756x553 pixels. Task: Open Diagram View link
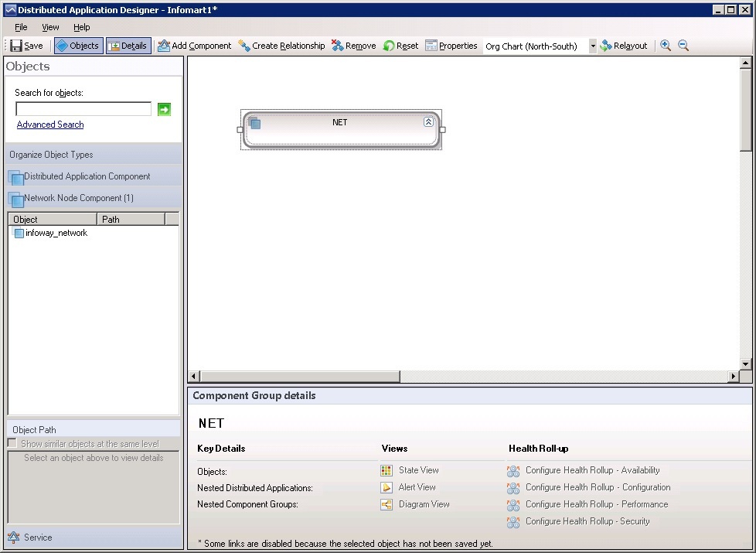coord(424,504)
